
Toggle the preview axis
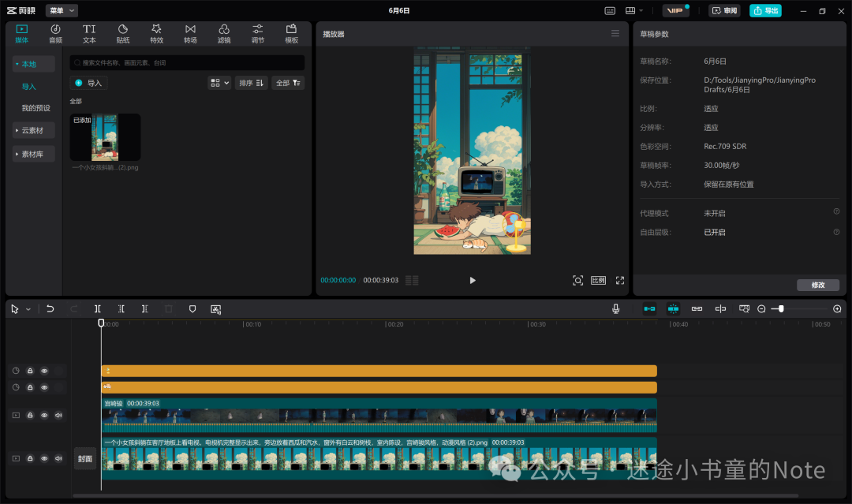[x=720, y=309]
